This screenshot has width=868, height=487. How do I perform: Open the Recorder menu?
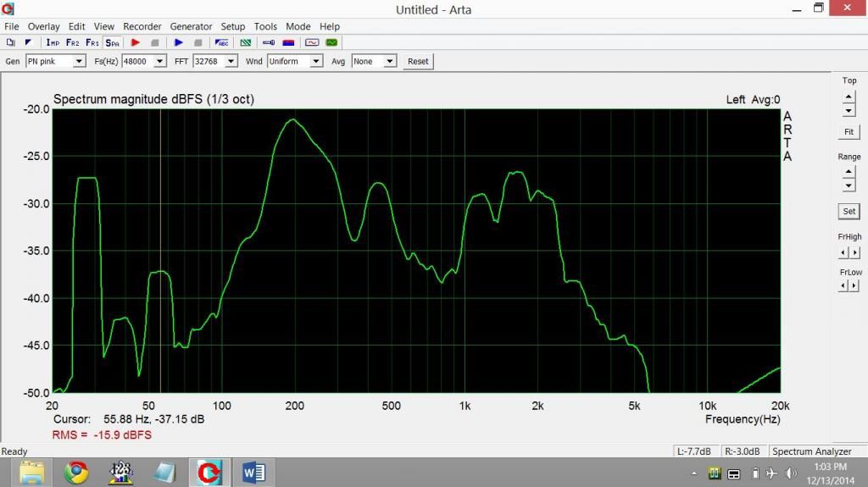[142, 26]
